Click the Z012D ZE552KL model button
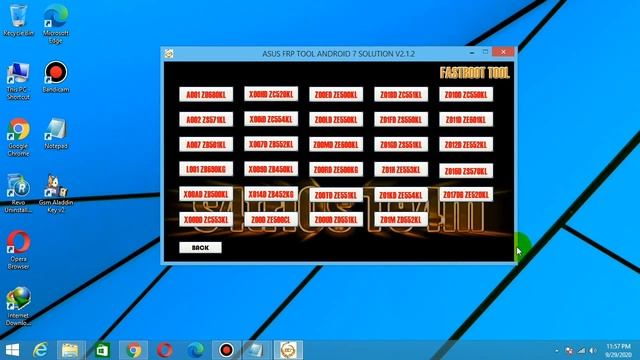Screen dimensions: 640x360 (x=466, y=144)
